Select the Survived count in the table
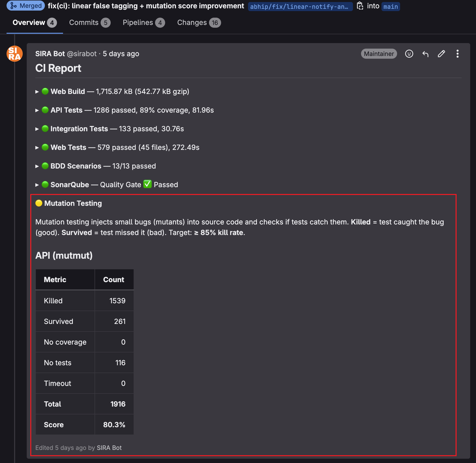This screenshot has width=476, height=463. coord(121,321)
